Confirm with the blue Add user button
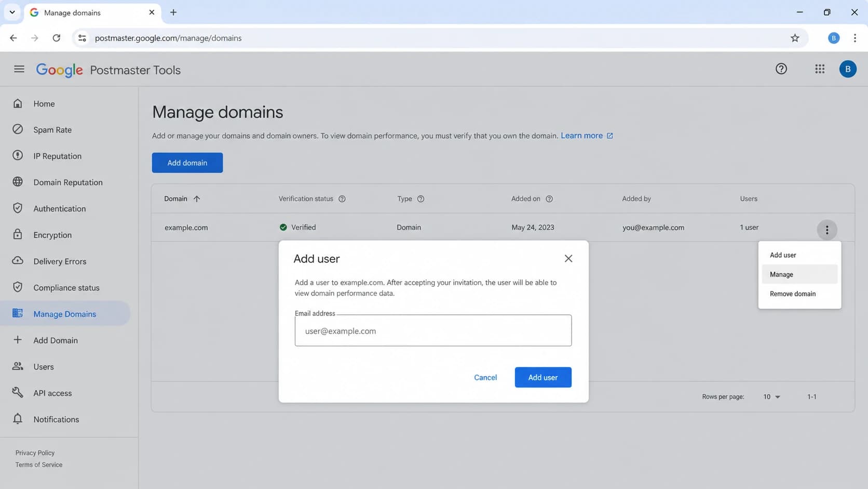 543,377
